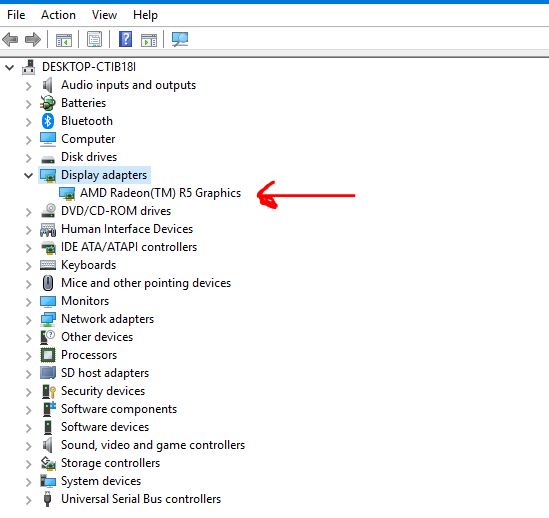
Task: Select Mice and other pointing devices label
Action: (x=146, y=283)
